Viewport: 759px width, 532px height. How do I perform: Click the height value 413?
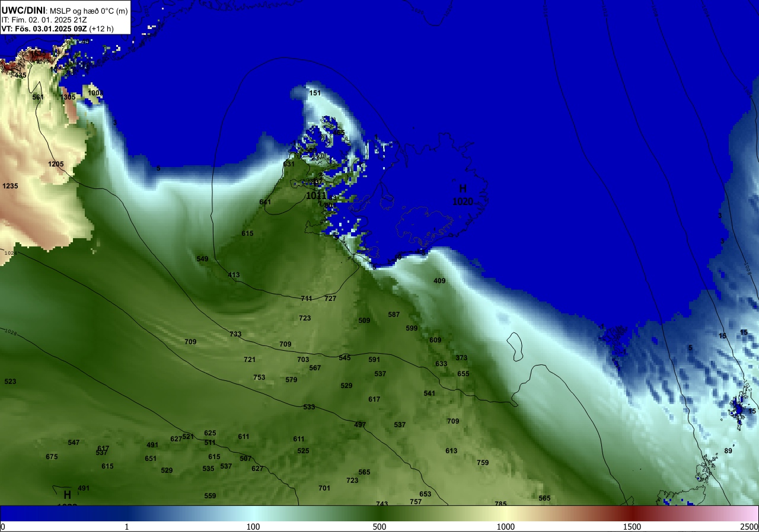pos(234,275)
